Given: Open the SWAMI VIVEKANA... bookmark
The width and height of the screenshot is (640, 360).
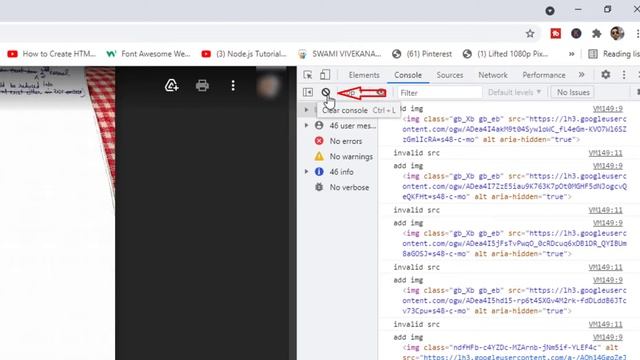Looking at the screenshot, I should 339,54.
